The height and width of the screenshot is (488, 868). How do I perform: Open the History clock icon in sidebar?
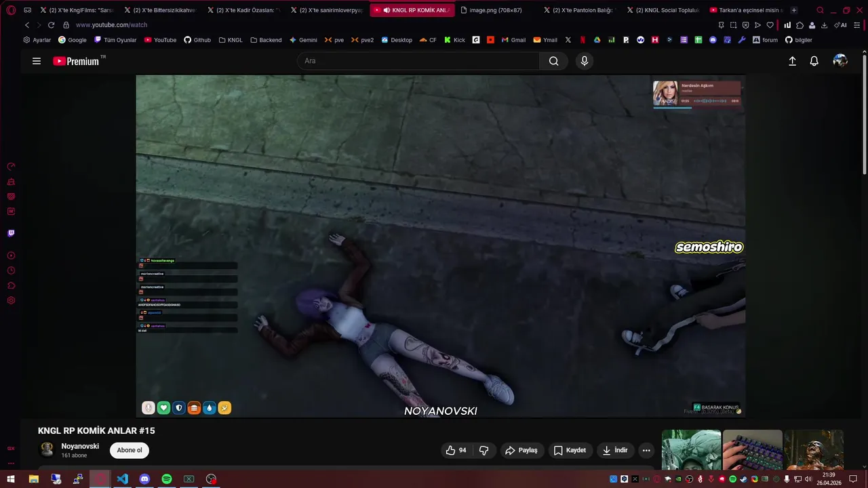[x=11, y=270]
